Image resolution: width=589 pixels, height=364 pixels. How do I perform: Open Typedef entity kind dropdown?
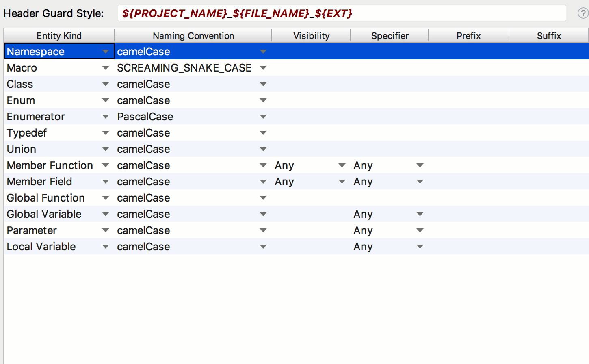pyautogui.click(x=106, y=133)
